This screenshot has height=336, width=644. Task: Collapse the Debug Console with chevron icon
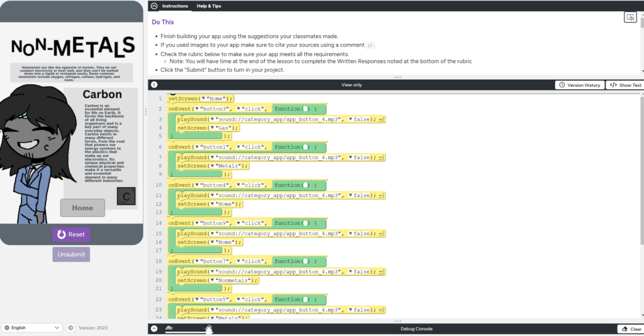tap(154, 328)
